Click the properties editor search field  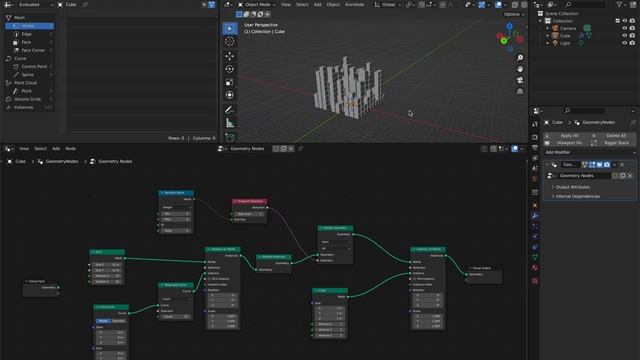click(x=584, y=111)
